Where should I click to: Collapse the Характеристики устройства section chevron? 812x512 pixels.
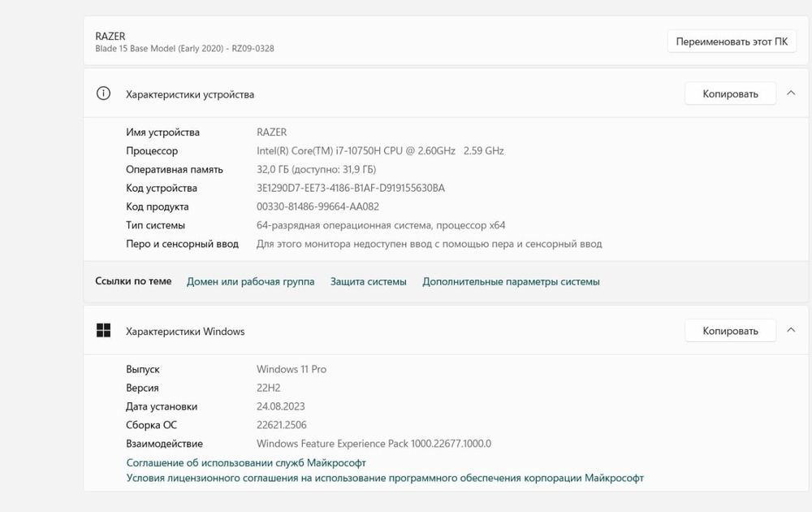[x=791, y=93]
